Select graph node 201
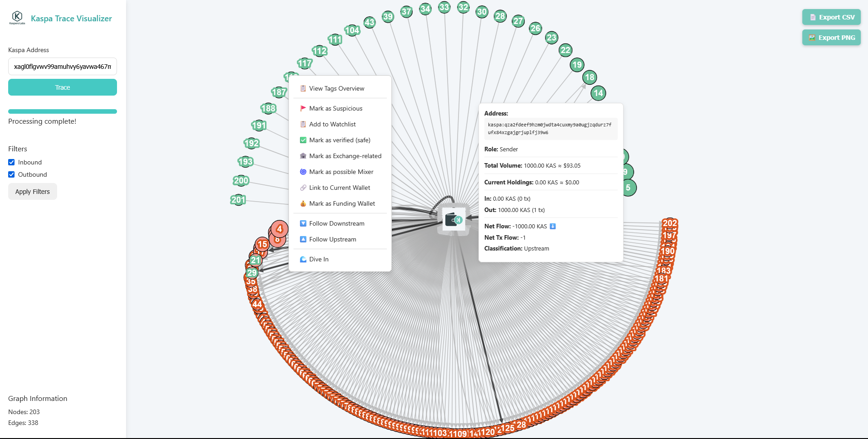 [238, 200]
